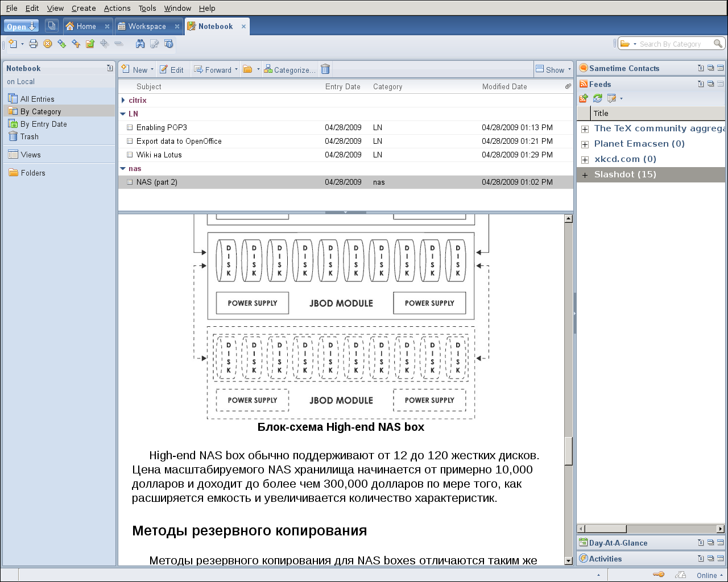The image size is (728, 582).
Task: Click the attachment paperclip column header
Action: 568,86
